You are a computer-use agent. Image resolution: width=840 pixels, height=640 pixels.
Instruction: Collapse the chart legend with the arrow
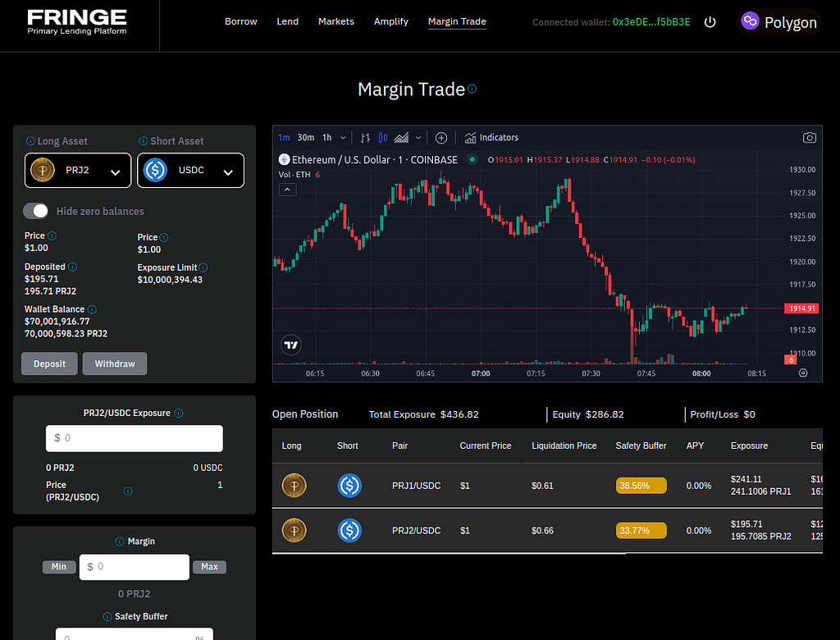pyautogui.click(x=288, y=190)
